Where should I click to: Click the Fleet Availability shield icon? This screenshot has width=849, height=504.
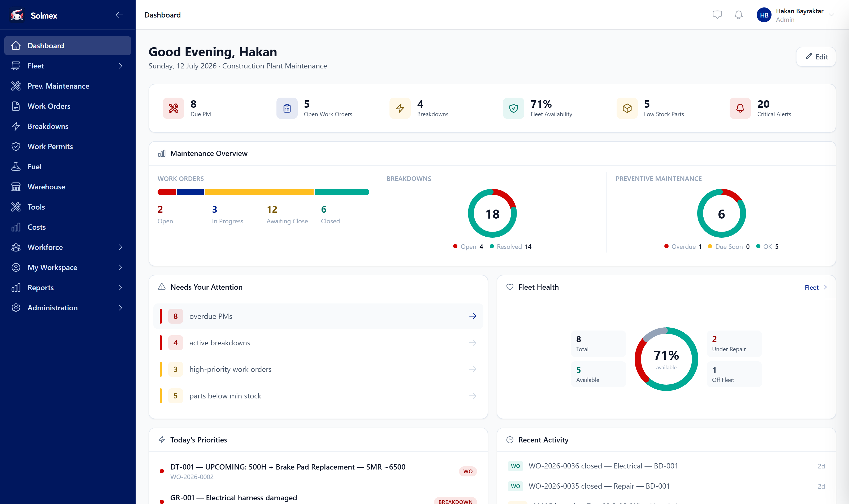(x=513, y=108)
